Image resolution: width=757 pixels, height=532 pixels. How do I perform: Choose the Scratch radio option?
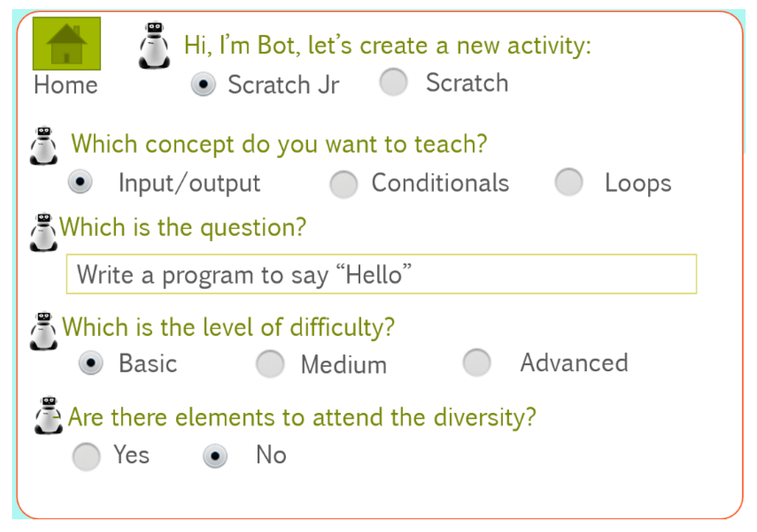click(x=393, y=82)
